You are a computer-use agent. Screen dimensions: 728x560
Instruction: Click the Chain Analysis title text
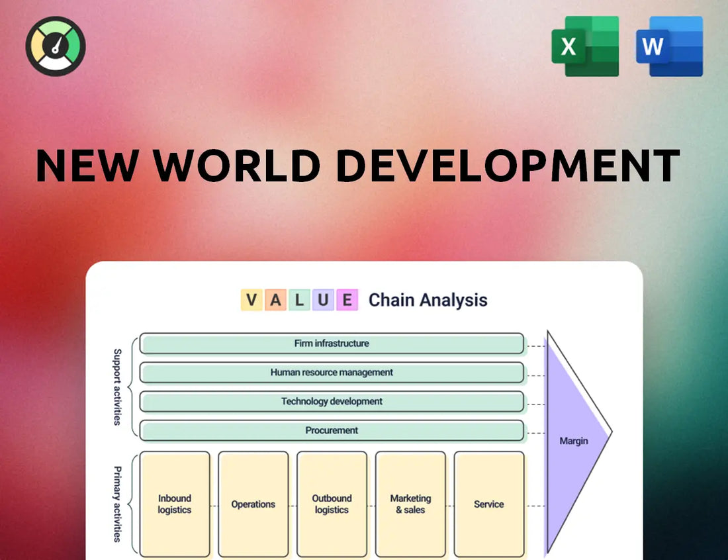(x=428, y=300)
